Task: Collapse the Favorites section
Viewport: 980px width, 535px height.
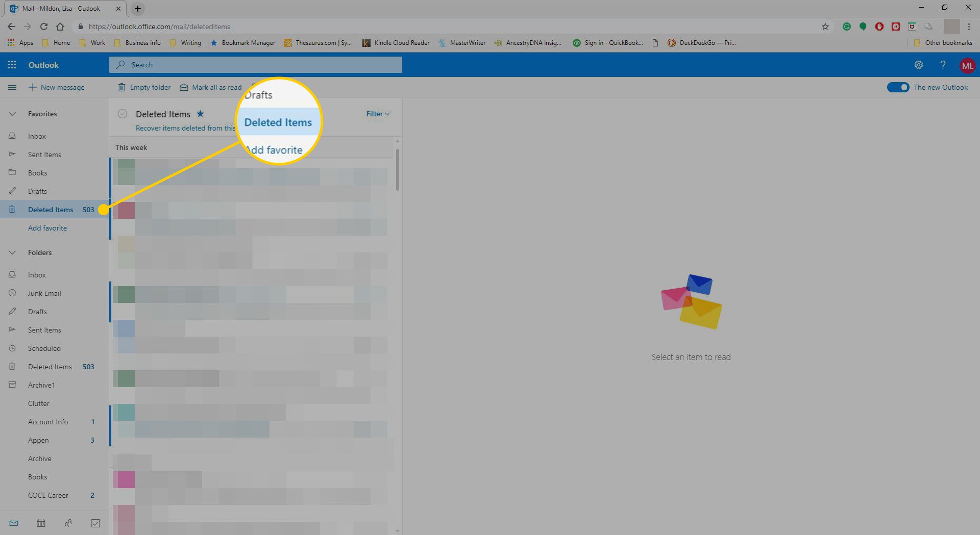Action: point(12,114)
